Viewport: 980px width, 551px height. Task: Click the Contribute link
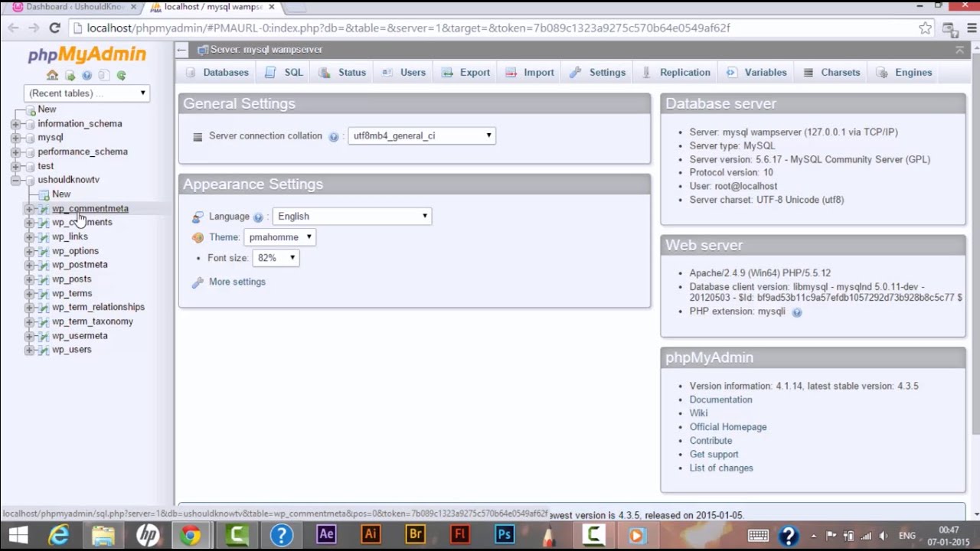click(710, 441)
